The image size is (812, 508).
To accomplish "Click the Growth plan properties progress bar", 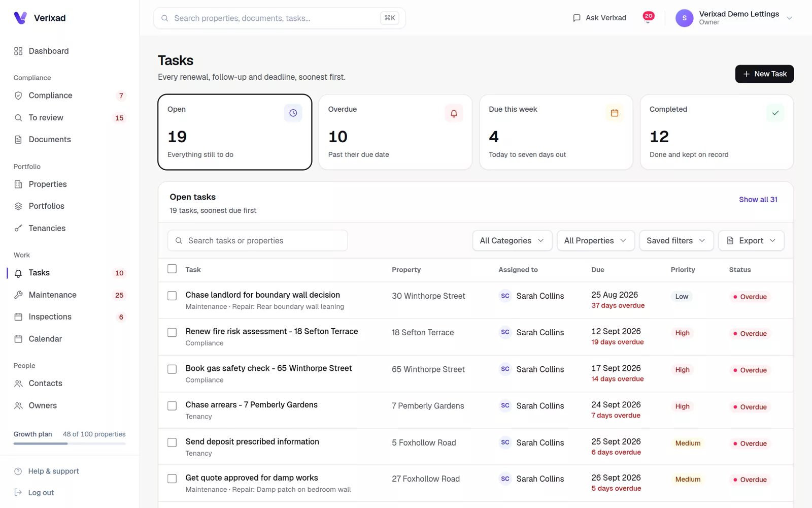I will pos(70,443).
